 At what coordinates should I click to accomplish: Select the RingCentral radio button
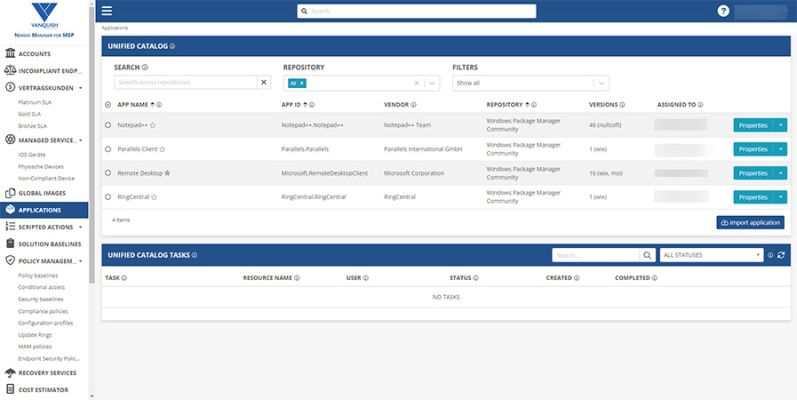108,197
